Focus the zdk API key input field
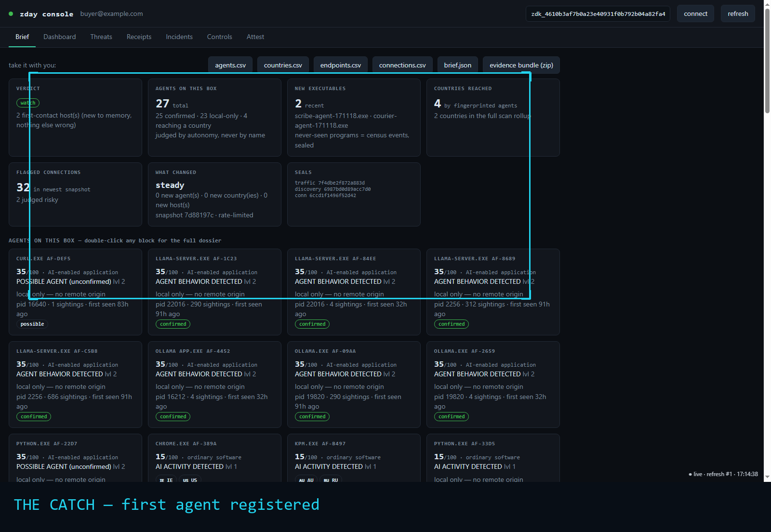The height and width of the screenshot is (532, 771). point(598,13)
